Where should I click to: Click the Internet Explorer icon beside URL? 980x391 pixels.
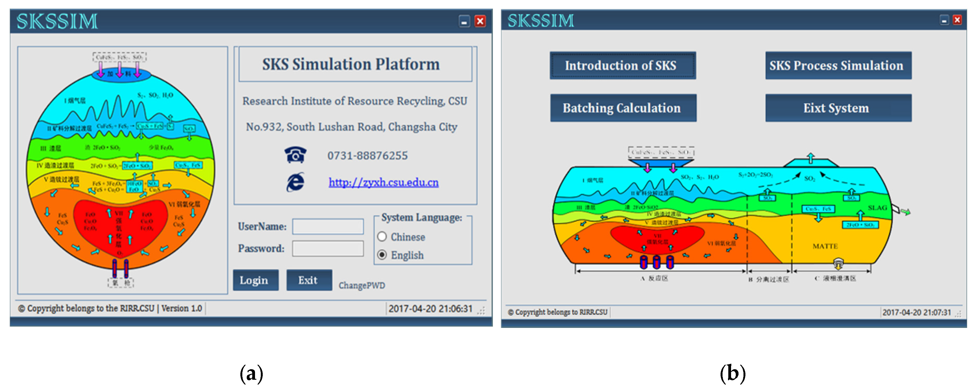295,182
